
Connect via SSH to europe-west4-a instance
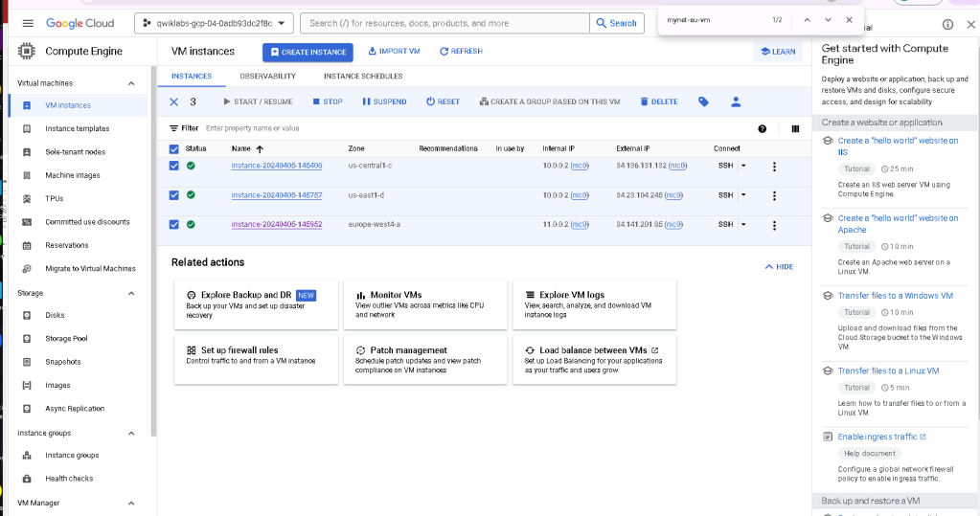[x=725, y=224]
